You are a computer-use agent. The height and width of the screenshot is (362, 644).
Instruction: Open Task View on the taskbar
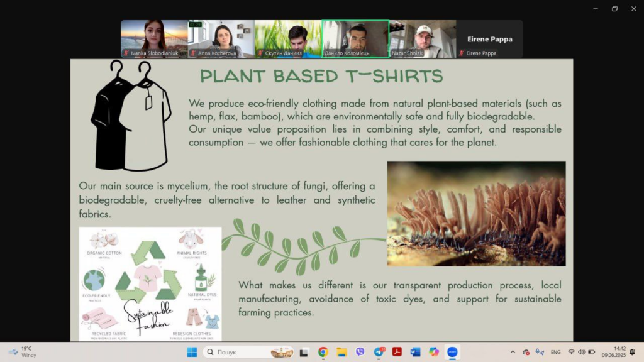point(304,352)
